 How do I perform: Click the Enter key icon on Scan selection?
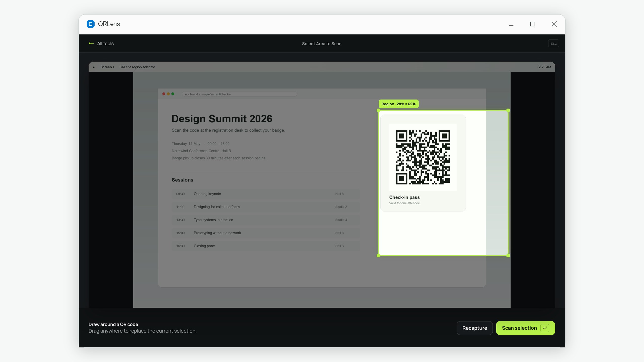point(545,328)
